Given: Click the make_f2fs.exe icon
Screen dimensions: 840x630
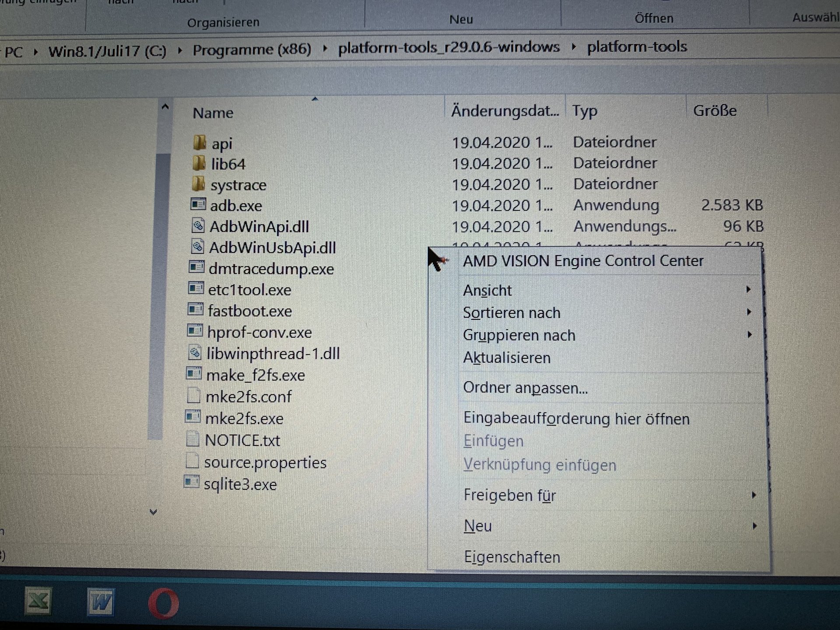Looking at the screenshot, I should [194, 374].
